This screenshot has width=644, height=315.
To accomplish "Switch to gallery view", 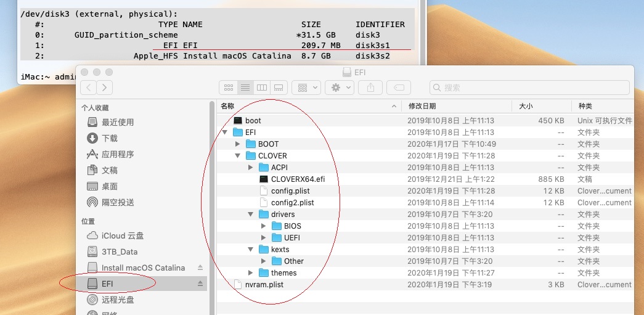I will coord(279,88).
